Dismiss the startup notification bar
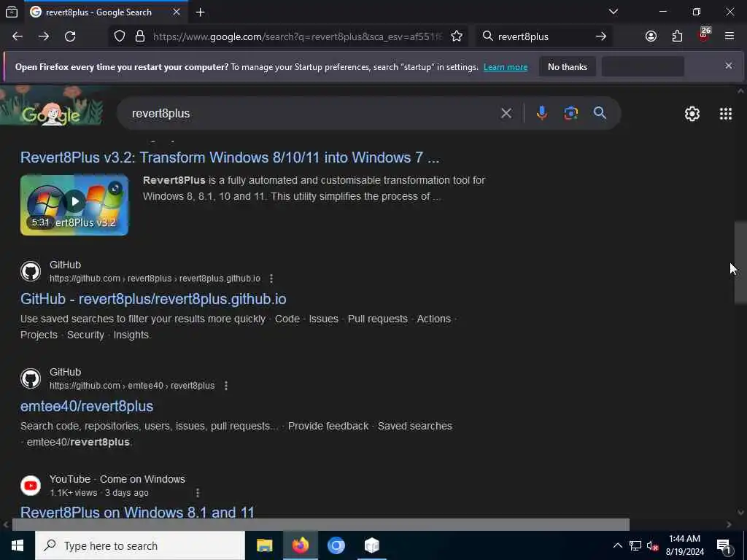The image size is (747, 560). (x=729, y=66)
